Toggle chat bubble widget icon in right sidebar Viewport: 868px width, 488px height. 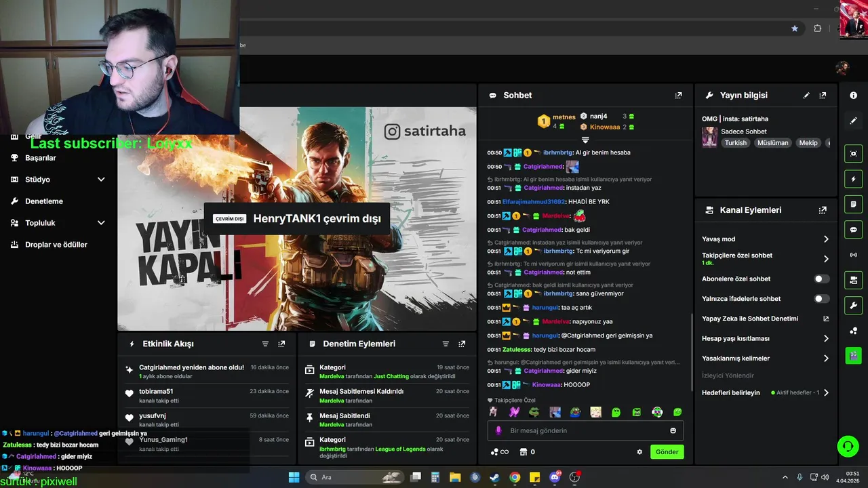853,230
